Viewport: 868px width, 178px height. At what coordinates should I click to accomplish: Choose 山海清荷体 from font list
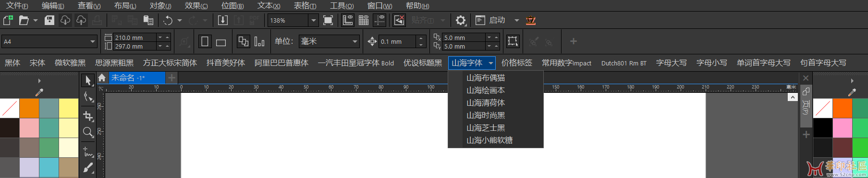[x=486, y=102]
